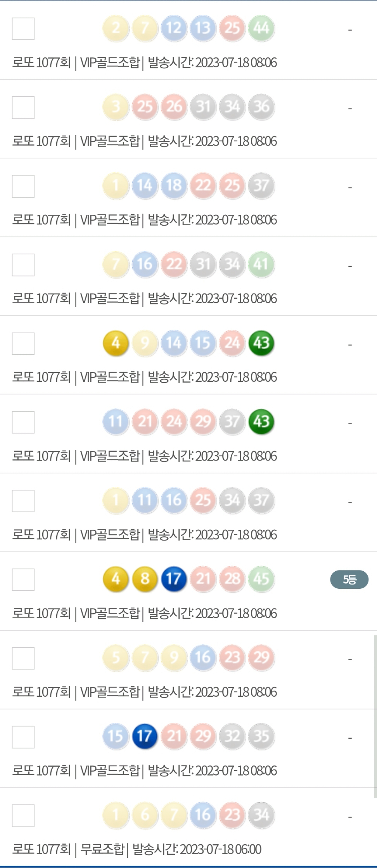Click the blue number 18 ball
This screenshot has height=868, width=377.
[174, 186]
